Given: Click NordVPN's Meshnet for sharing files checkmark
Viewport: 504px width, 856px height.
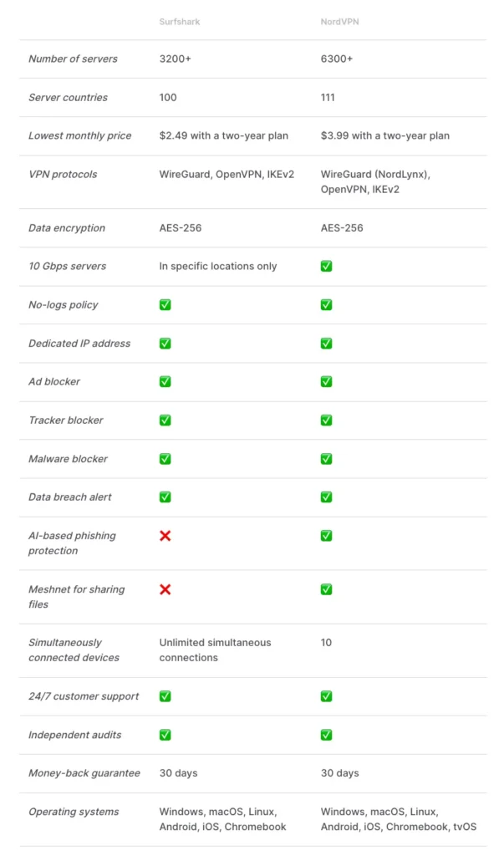Looking at the screenshot, I should coord(326,588).
